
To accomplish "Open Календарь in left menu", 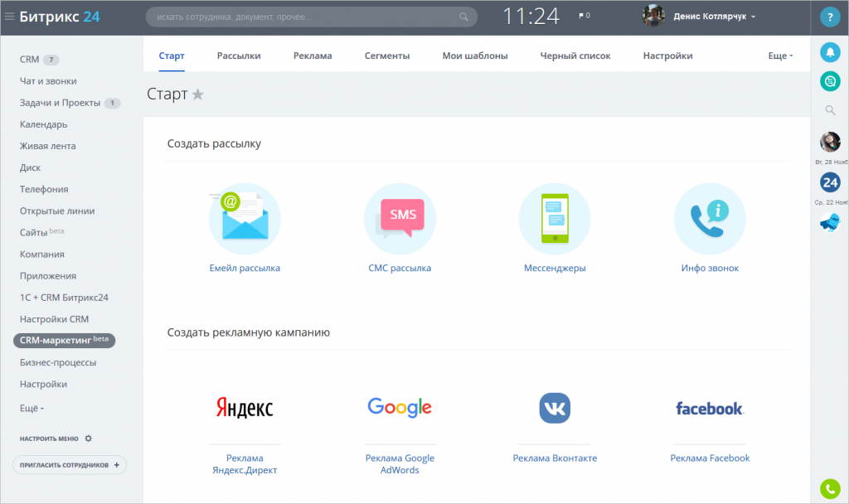I will (x=43, y=124).
